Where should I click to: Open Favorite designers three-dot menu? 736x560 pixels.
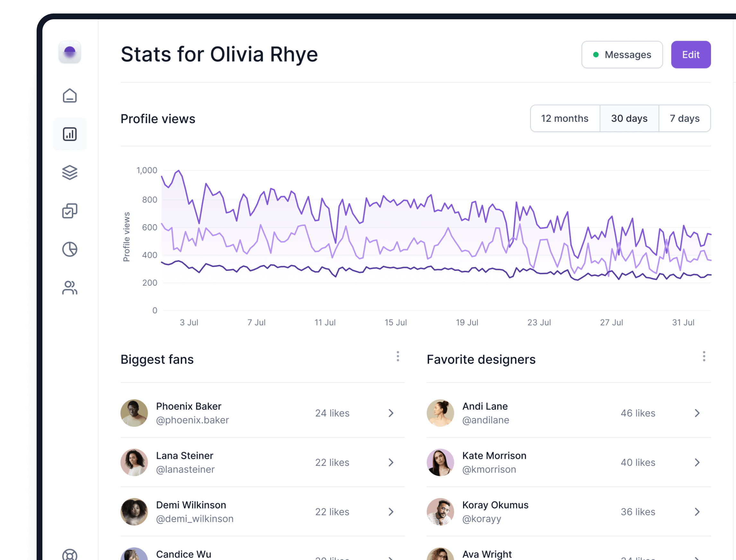[x=704, y=356]
